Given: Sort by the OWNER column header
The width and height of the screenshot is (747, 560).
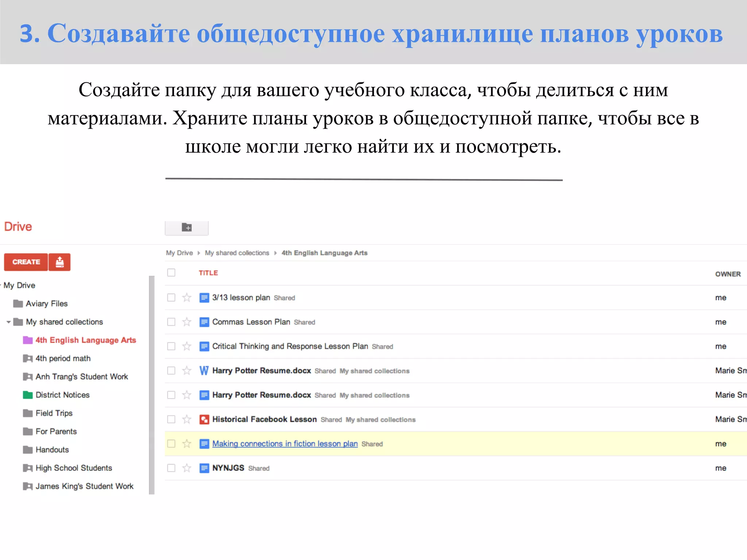Looking at the screenshot, I should 728,274.
